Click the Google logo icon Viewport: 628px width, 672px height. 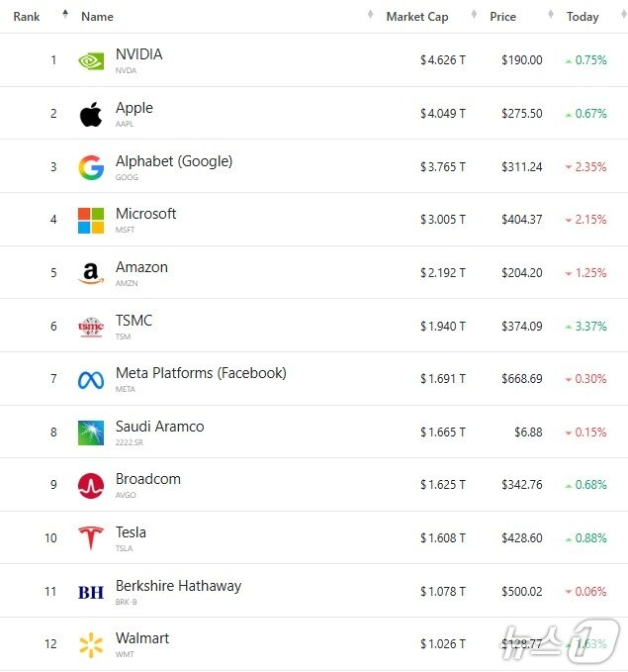tap(91, 167)
